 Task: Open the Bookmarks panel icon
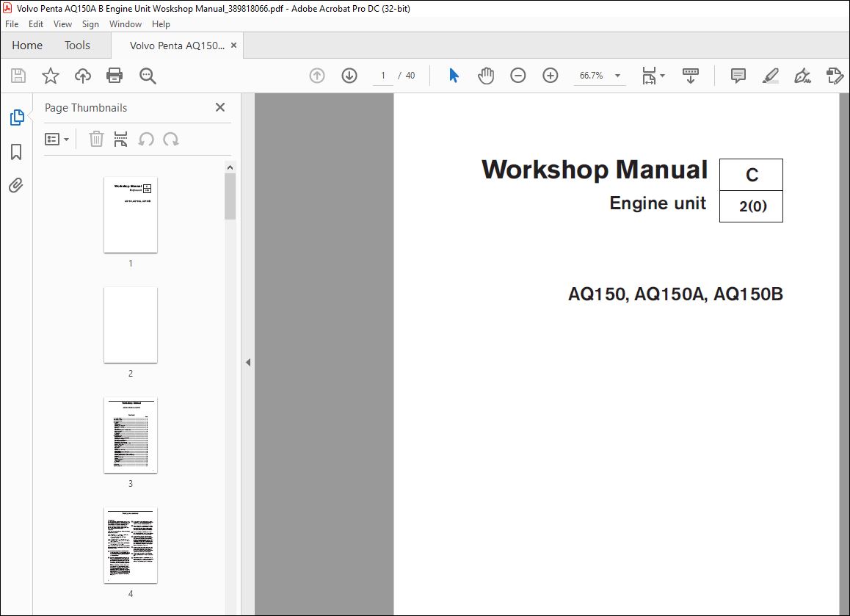[16, 152]
